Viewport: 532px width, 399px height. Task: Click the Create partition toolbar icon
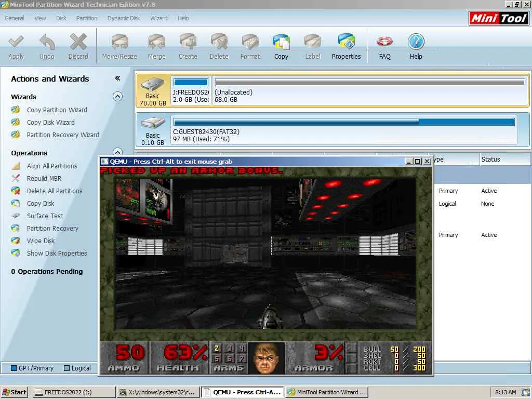[188, 42]
